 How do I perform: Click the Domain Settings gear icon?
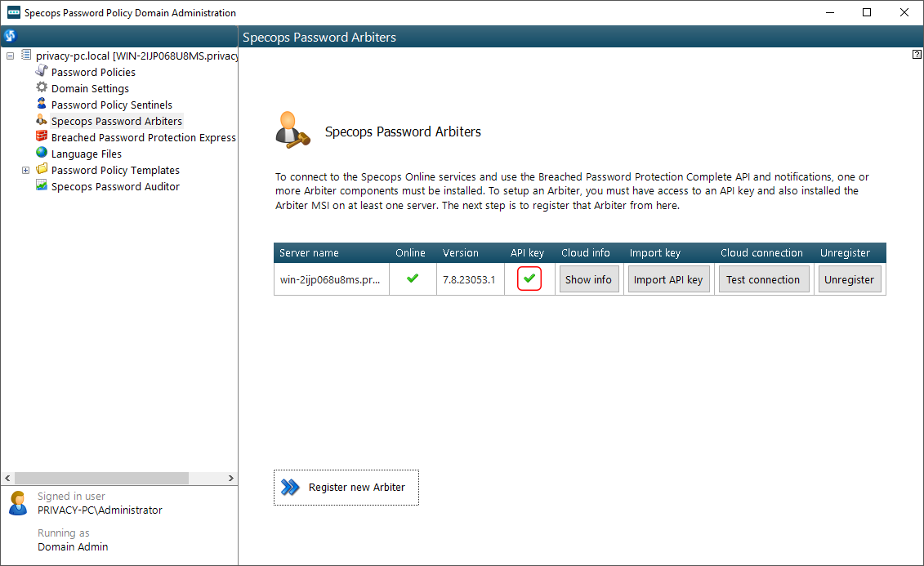[x=41, y=87]
